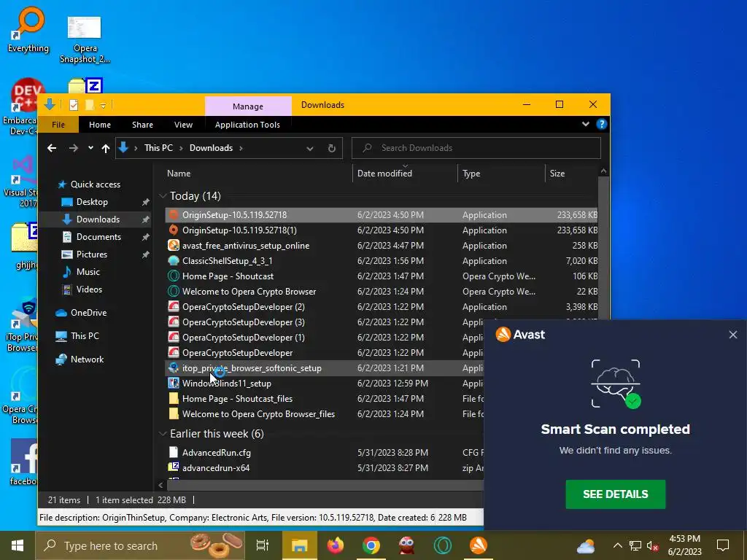Select OperaCryptoSetupDeveloper (2) file
Image resolution: width=747 pixels, height=560 pixels.
click(x=381, y=307)
